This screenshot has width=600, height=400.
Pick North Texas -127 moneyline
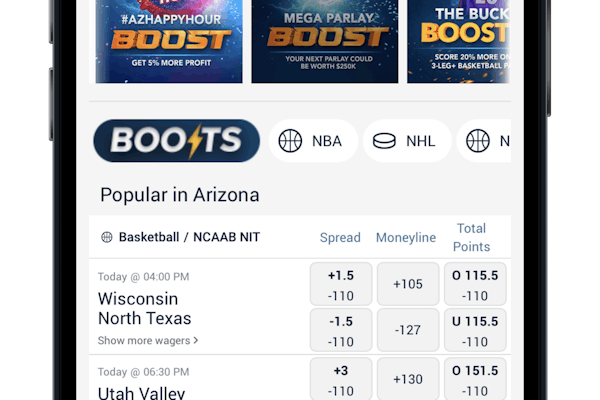coord(407,330)
